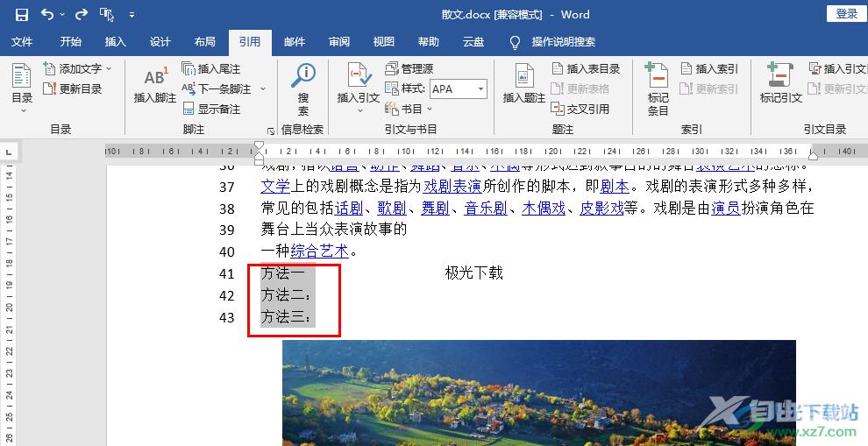This screenshot has width=868, height=446.
Task: Open the 文件 menu tab
Action: point(22,41)
